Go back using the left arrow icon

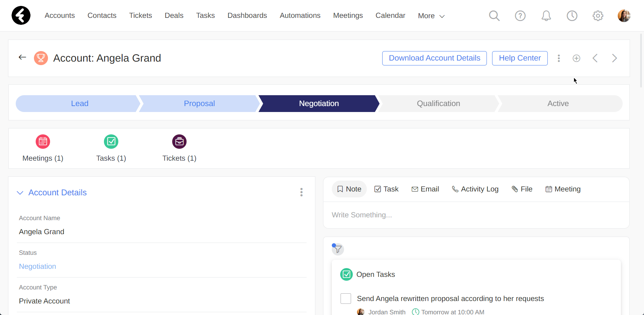click(22, 57)
